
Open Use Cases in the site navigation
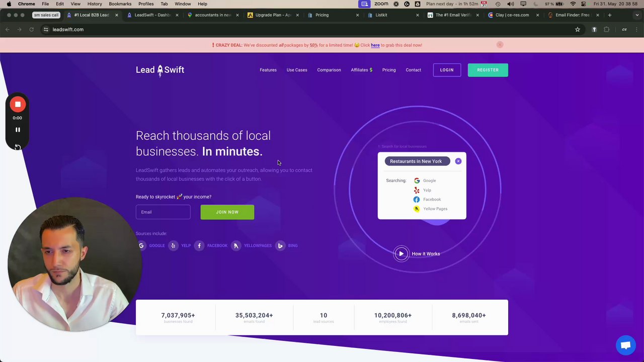297,70
